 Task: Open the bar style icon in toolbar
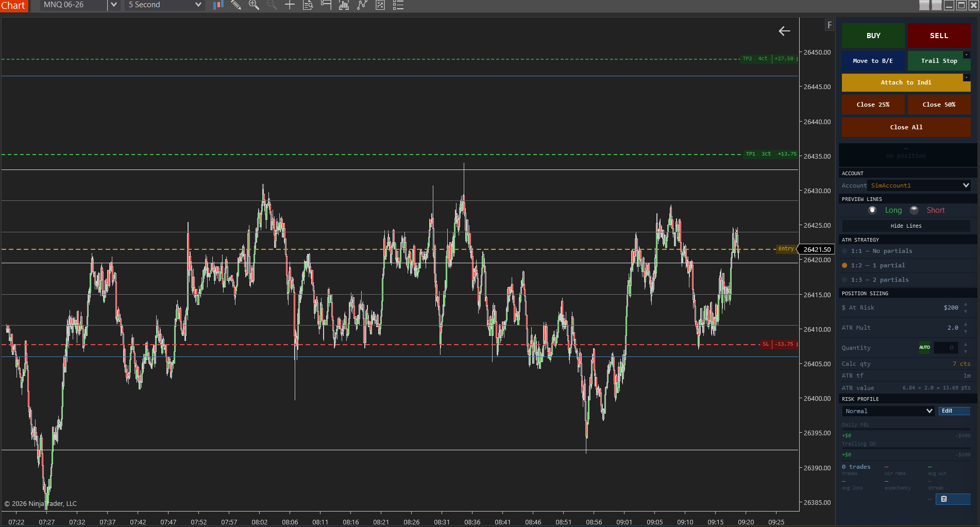point(218,5)
